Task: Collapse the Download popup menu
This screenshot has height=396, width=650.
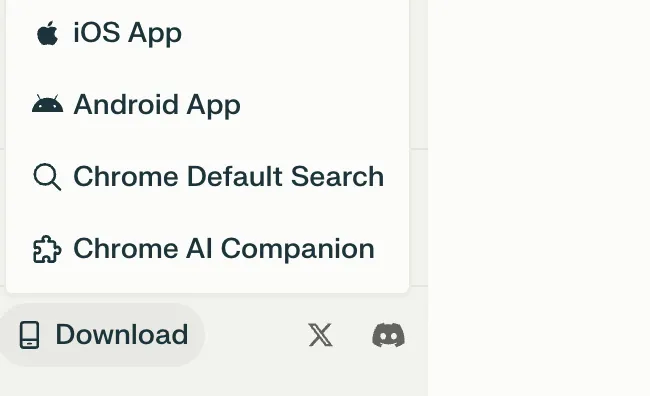Action: (102, 335)
